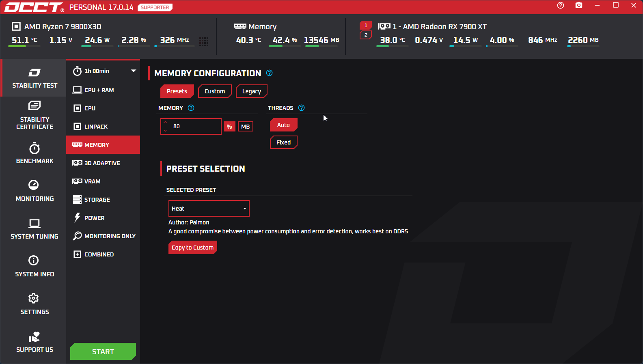Select the 3D Adaptive test
Viewport: 643px width, 364px height.
[103, 163]
